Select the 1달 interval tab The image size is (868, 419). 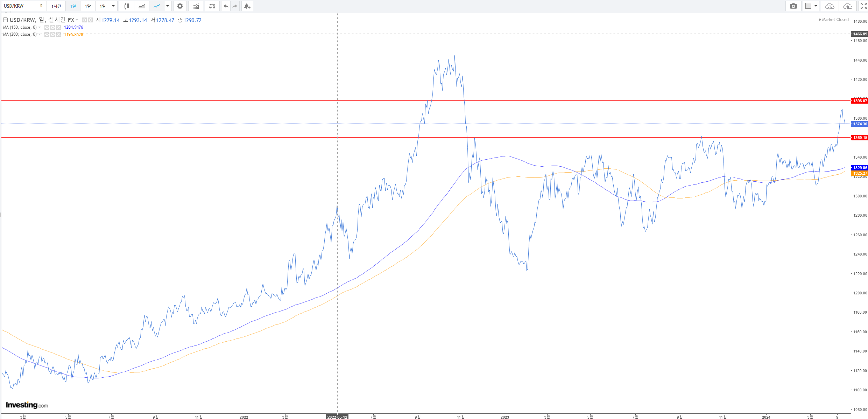point(88,6)
